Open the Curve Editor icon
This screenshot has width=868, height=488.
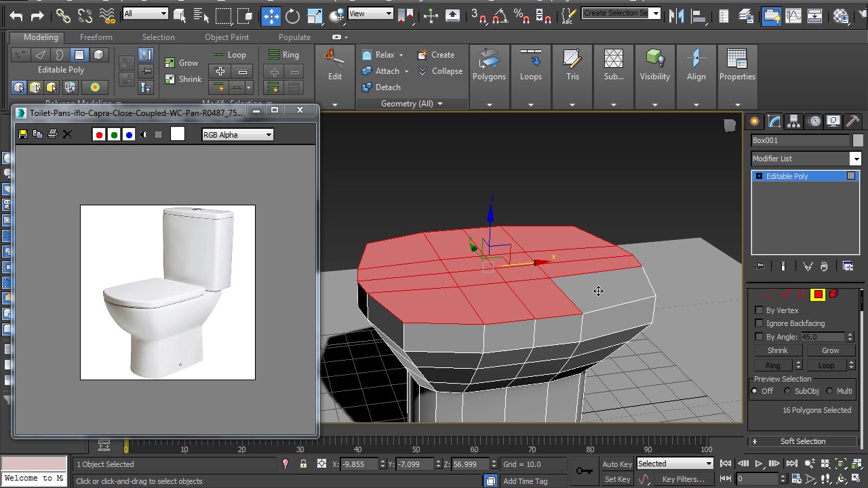[793, 15]
